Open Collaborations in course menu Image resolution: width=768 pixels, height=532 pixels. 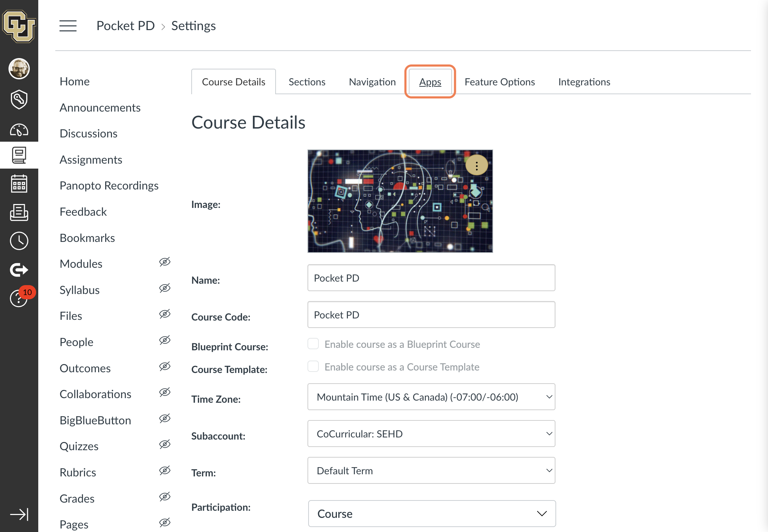point(95,394)
